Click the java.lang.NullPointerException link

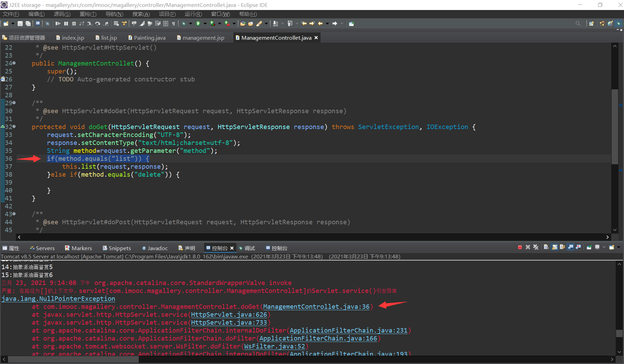(x=58, y=299)
